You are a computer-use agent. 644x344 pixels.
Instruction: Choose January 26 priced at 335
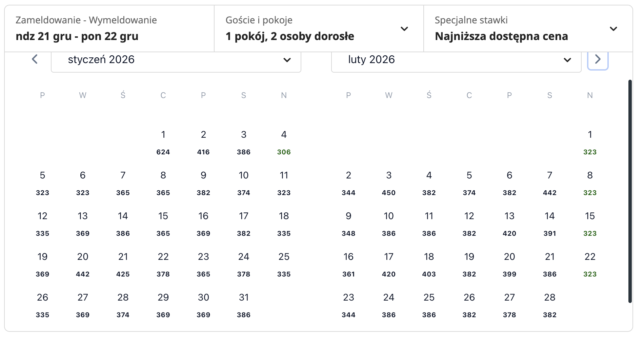pos(42,305)
